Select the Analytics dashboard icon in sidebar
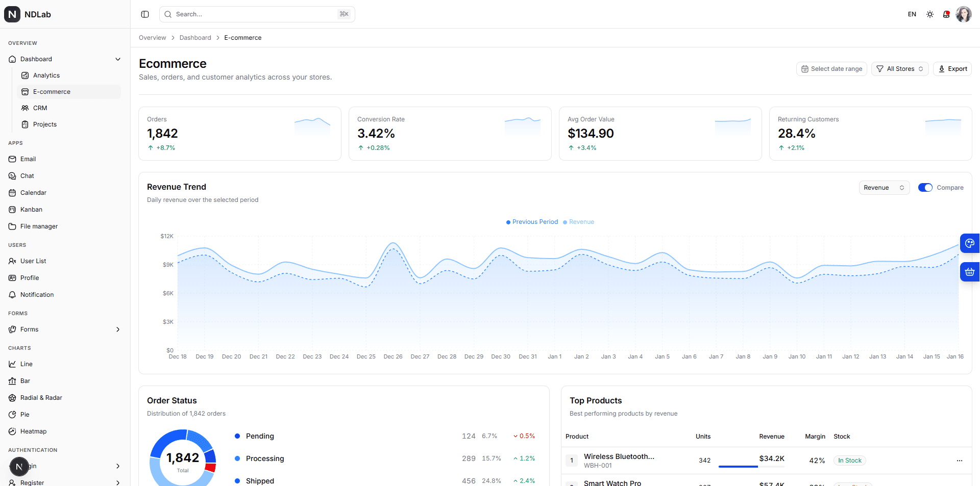Image resolution: width=980 pixels, height=486 pixels. point(25,75)
